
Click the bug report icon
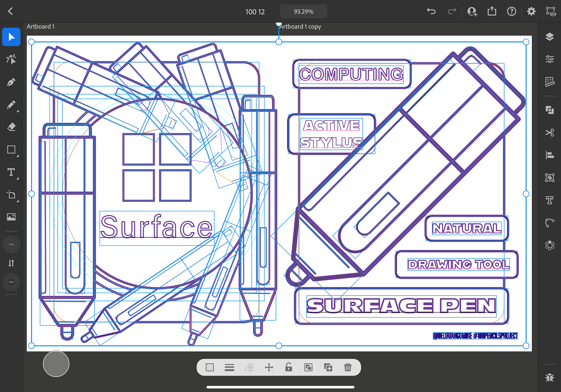550,378
